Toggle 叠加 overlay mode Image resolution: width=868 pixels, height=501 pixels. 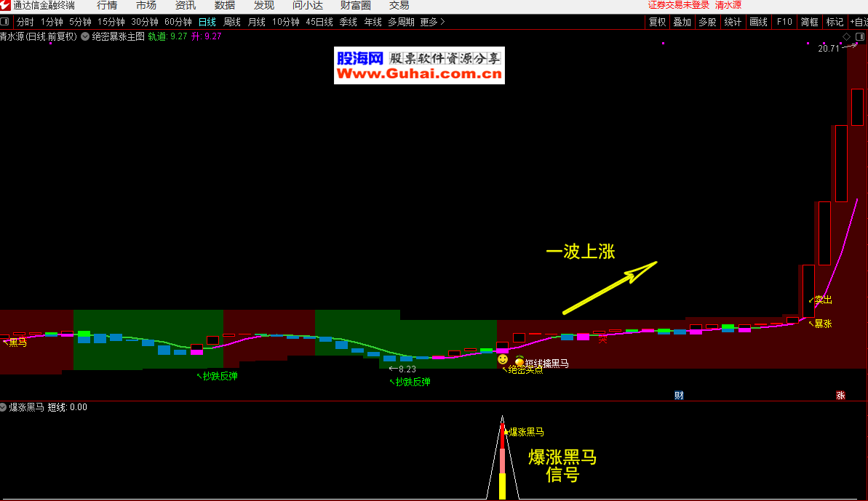pos(682,22)
